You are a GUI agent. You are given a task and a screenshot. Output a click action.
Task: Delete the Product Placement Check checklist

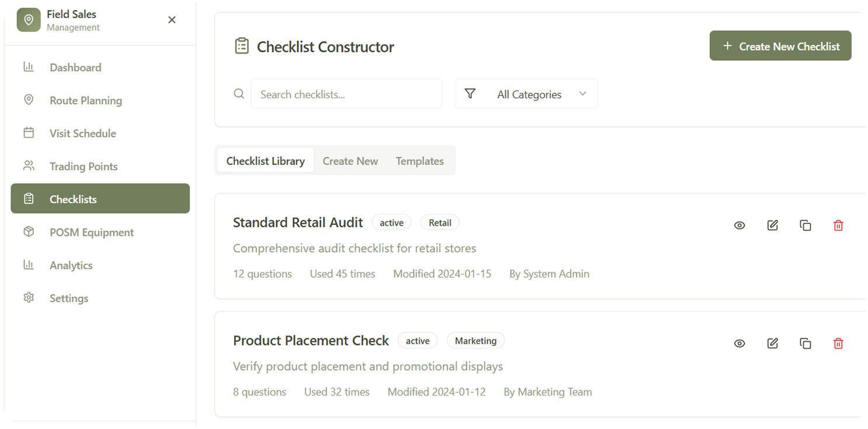(838, 343)
